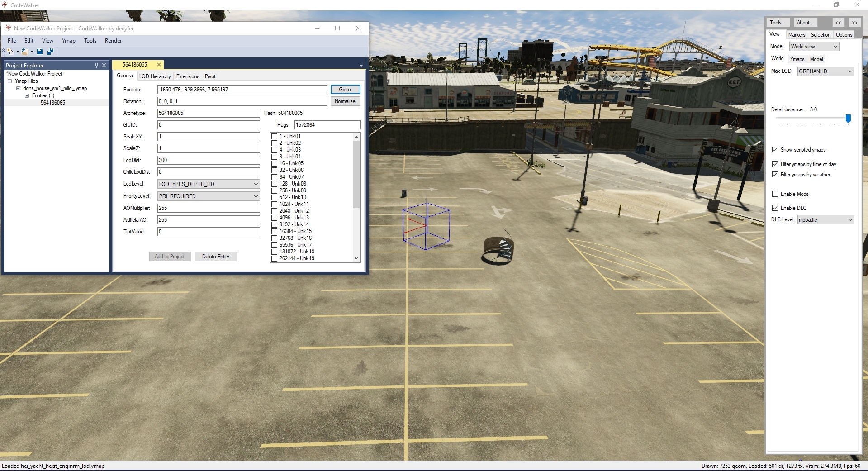Click the Delete Entity button
The height and width of the screenshot is (471, 868).
[216, 257]
